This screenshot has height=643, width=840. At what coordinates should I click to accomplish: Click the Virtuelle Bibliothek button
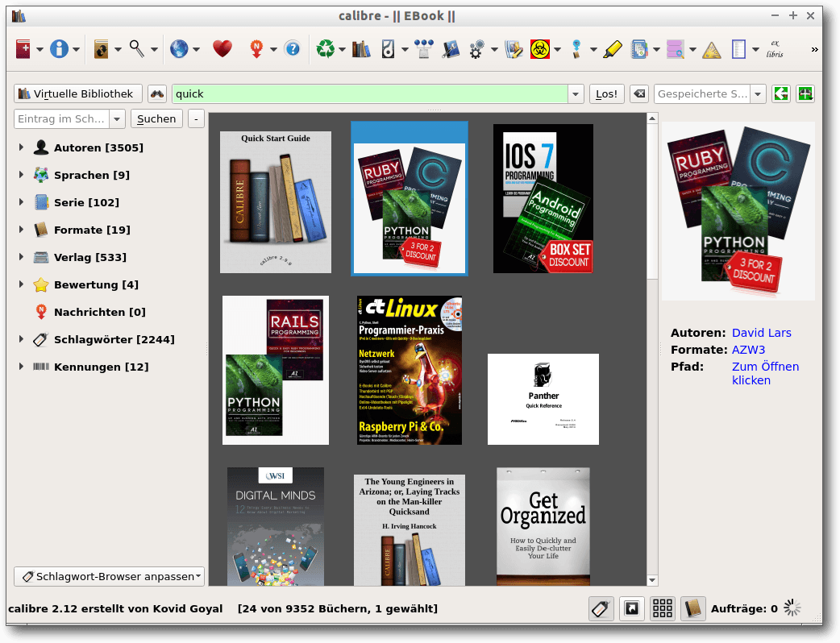77,93
